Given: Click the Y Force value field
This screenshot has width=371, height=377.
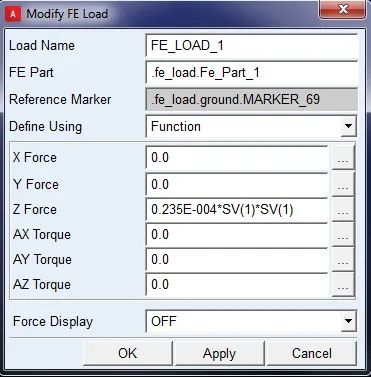Looking at the screenshot, I should (237, 184).
